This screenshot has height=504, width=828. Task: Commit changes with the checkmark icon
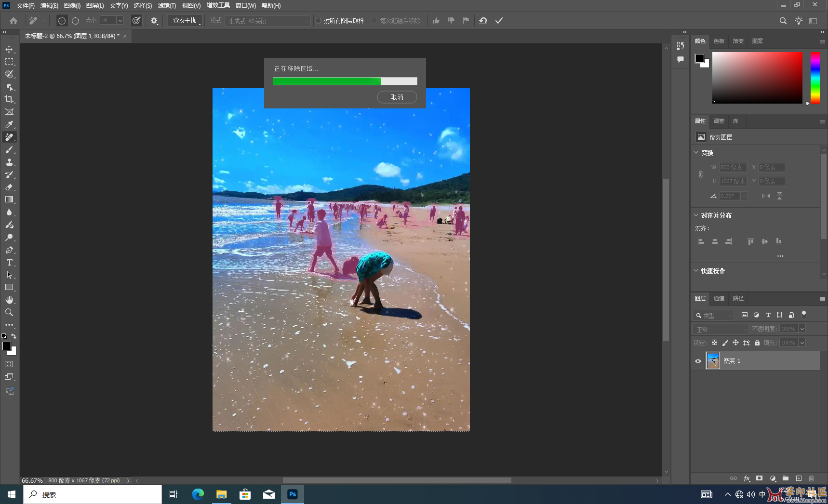point(499,21)
